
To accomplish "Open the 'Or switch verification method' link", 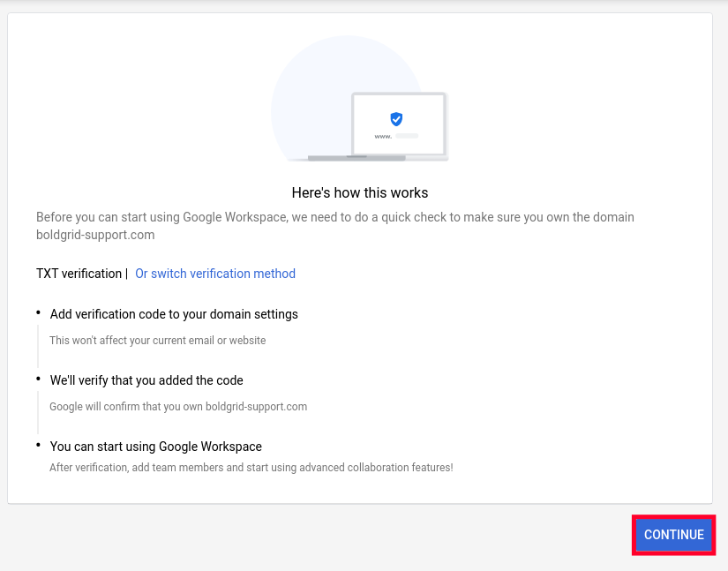I will [x=215, y=274].
